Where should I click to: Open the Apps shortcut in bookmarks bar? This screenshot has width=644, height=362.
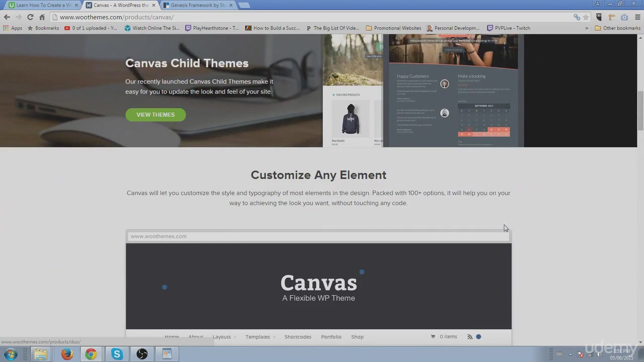pyautogui.click(x=13, y=28)
